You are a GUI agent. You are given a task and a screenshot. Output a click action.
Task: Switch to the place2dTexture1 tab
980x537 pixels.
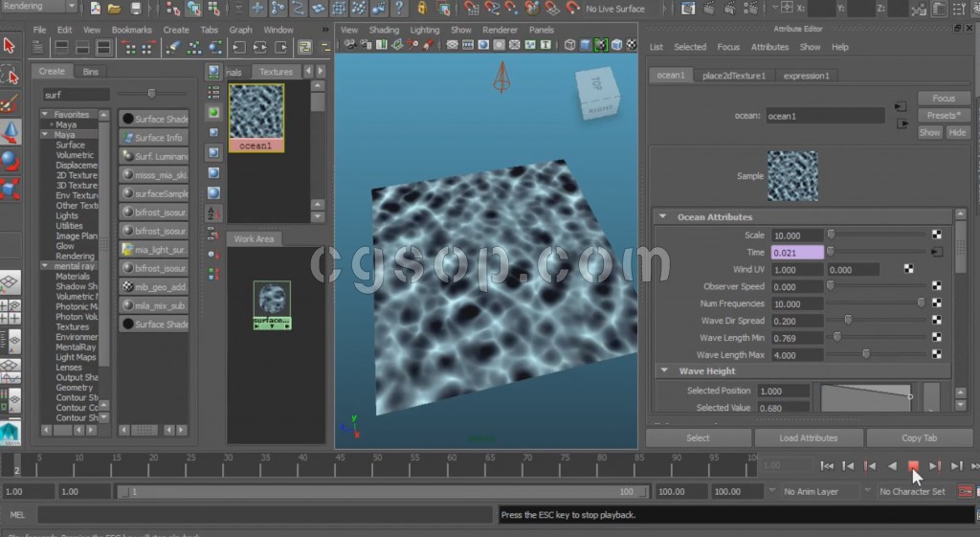coord(733,76)
